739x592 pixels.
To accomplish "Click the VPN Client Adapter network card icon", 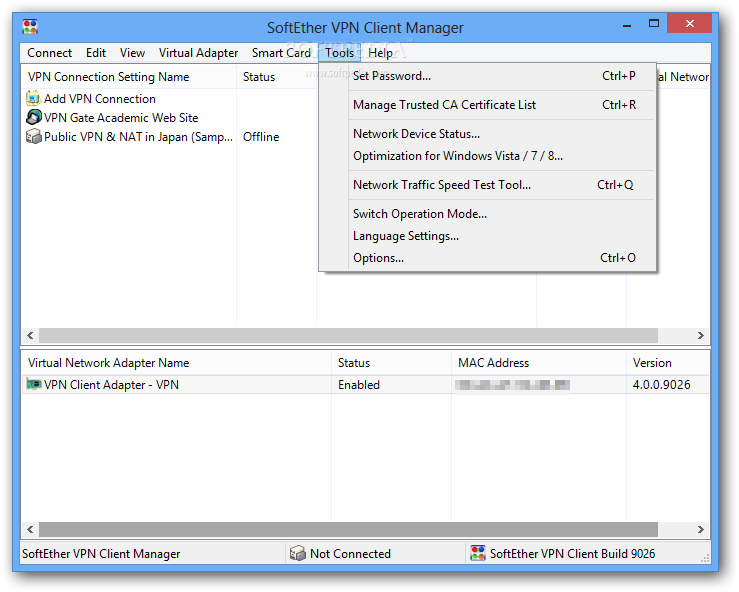I will click(x=33, y=384).
